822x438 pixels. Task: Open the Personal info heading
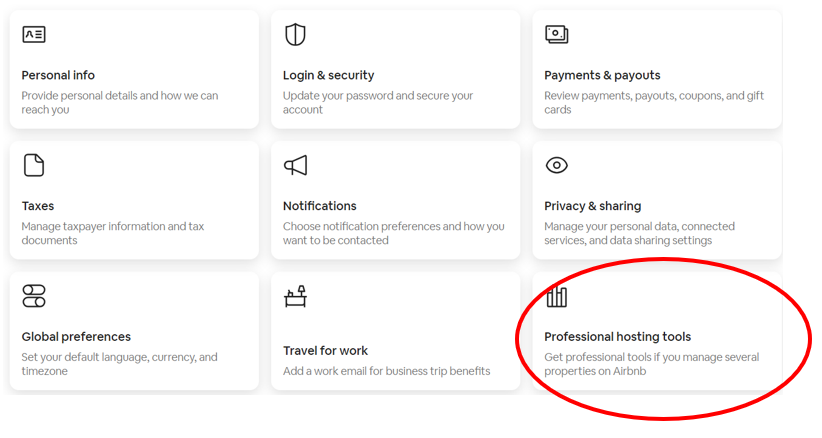click(x=58, y=75)
